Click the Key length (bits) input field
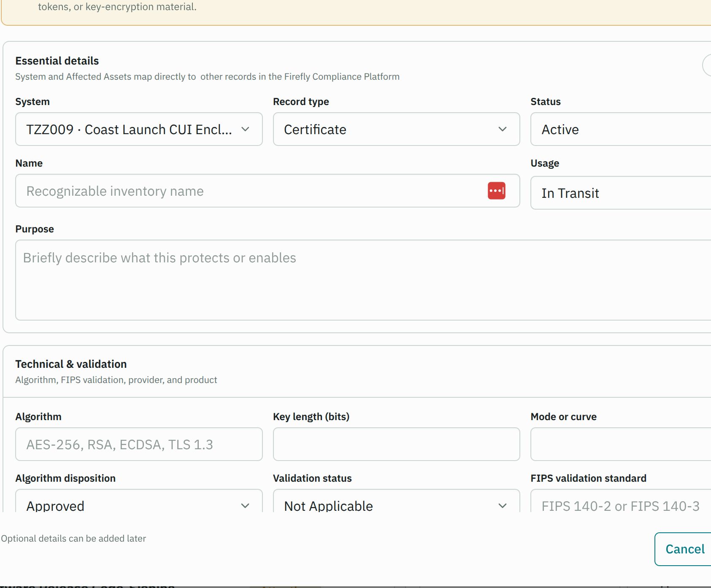This screenshot has height=588, width=711. coord(396,444)
